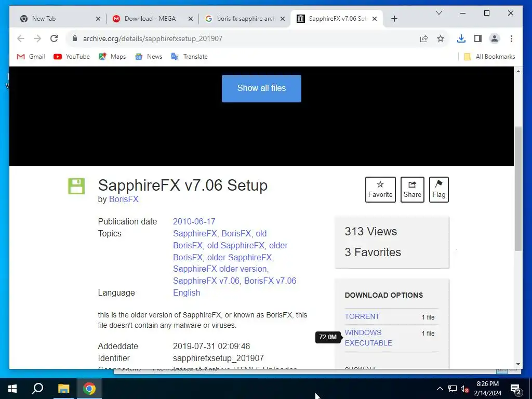Image resolution: width=532 pixels, height=399 pixels.
Task: Open File Explorer from the taskbar
Action: (x=63, y=389)
